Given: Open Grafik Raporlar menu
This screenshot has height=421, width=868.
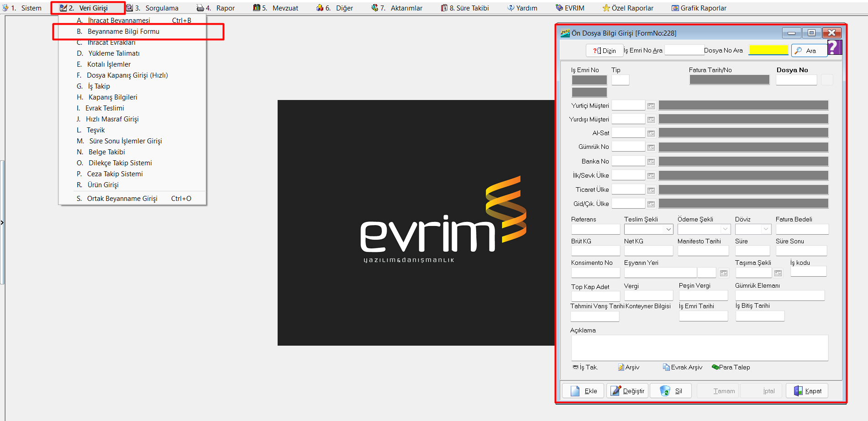Looking at the screenshot, I should (x=699, y=8).
